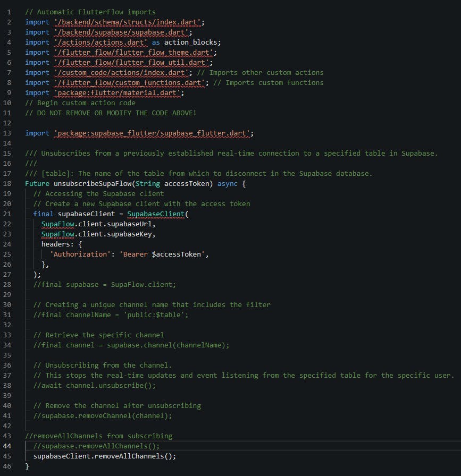
Task: Click the Future return type keyword
Action: click(37, 183)
